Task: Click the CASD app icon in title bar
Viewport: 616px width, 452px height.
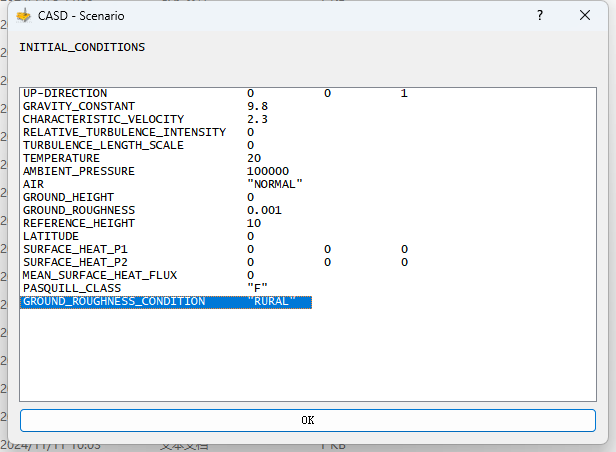Action: (x=24, y=16)
